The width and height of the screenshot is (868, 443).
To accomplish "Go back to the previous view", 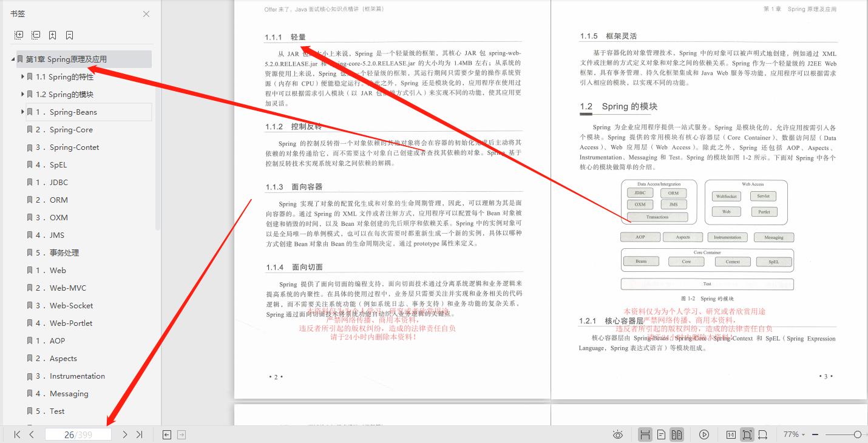I will coord(167,435).
